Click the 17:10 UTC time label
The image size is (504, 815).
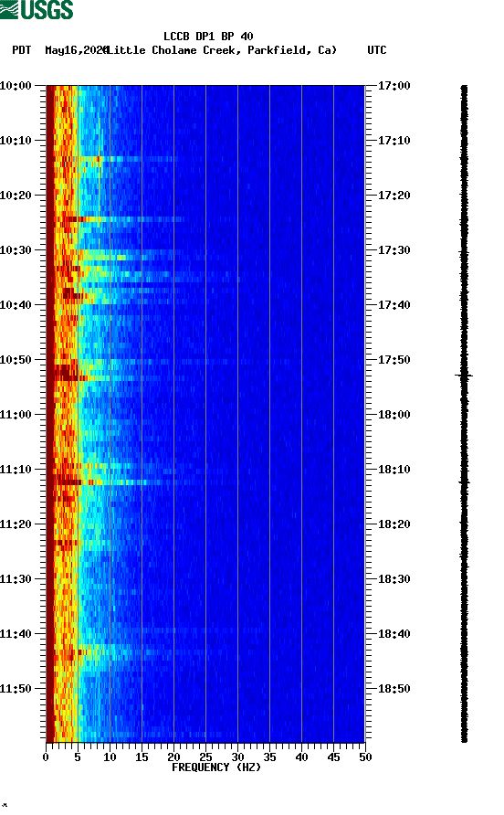coord(394,141)
